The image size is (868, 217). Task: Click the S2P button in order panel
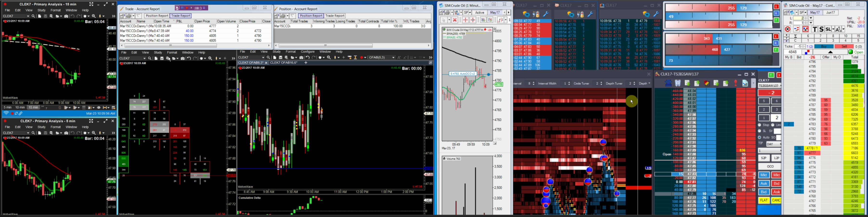pyautogui.click(x=764, y=158)
